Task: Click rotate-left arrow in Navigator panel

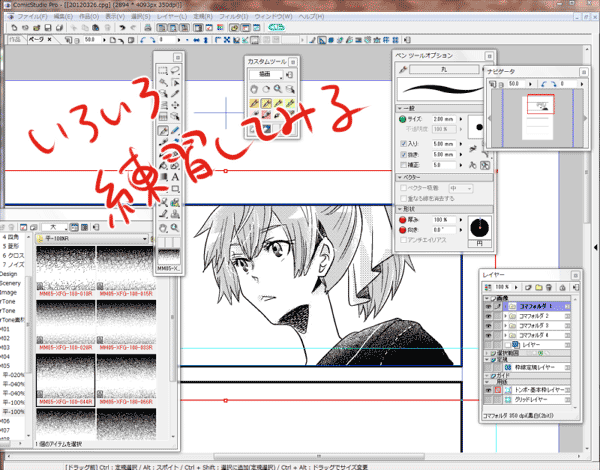Action: click(x=544, y=84)
